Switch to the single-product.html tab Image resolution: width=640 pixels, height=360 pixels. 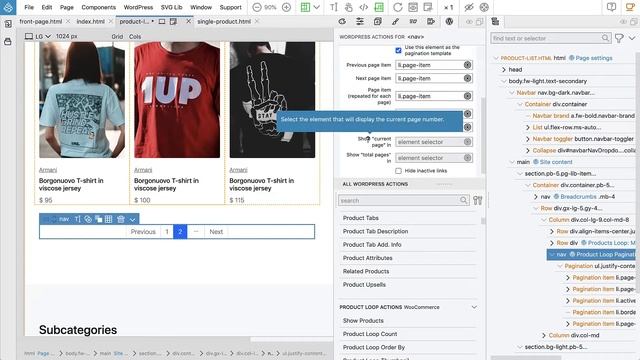224,21
